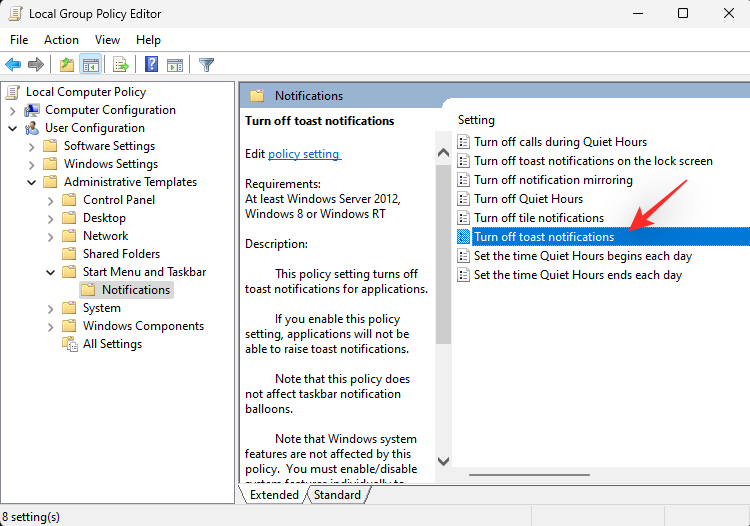Click the description pane vertical scrollbar
The height and width of the screenshot is (526, 750).
tap(443, 300)
